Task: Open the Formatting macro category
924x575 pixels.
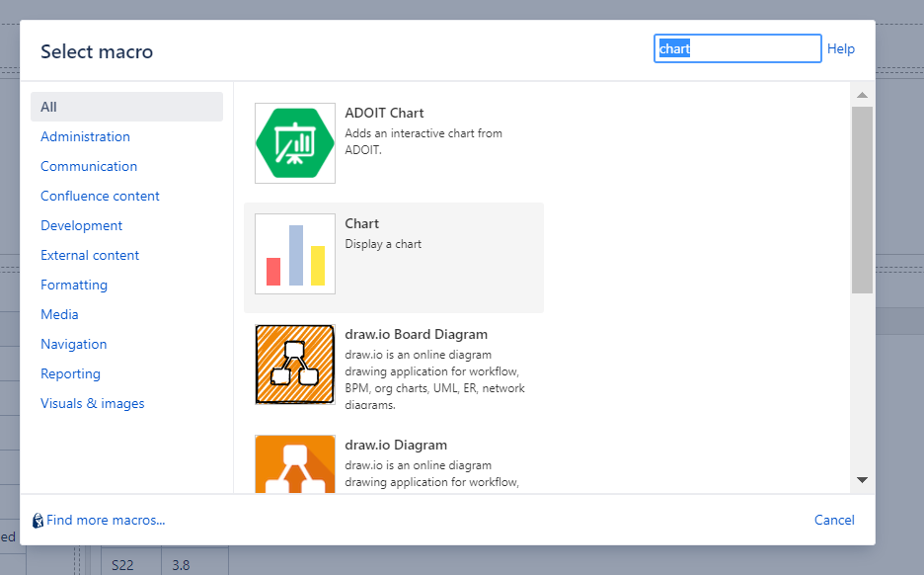Action: pos(74,285)
